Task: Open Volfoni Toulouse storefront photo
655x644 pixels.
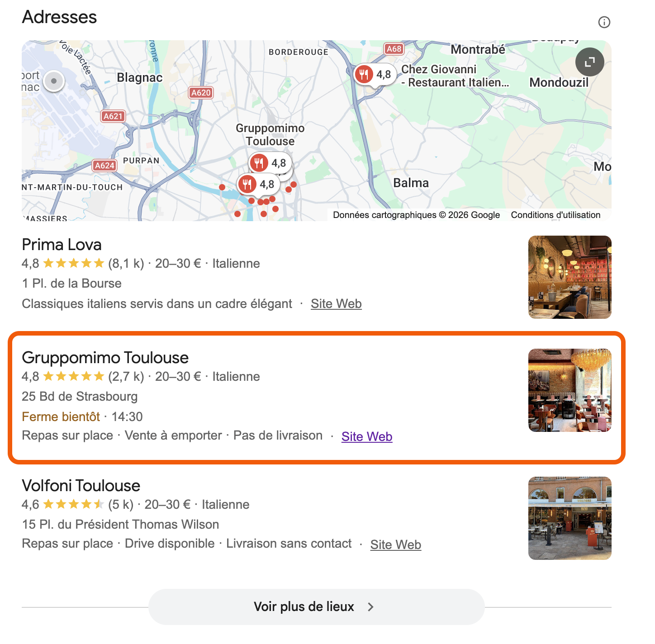Action: pos(570,518)
